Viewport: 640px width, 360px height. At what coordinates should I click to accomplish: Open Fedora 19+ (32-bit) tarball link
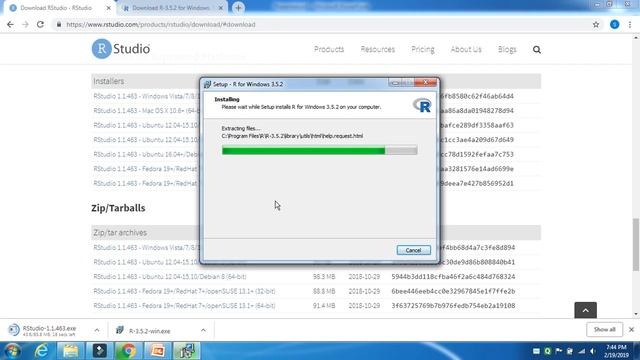(184, 291)
